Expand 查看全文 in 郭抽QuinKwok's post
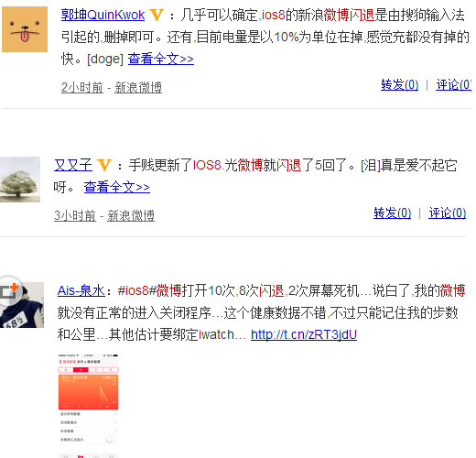 point(161,59)
